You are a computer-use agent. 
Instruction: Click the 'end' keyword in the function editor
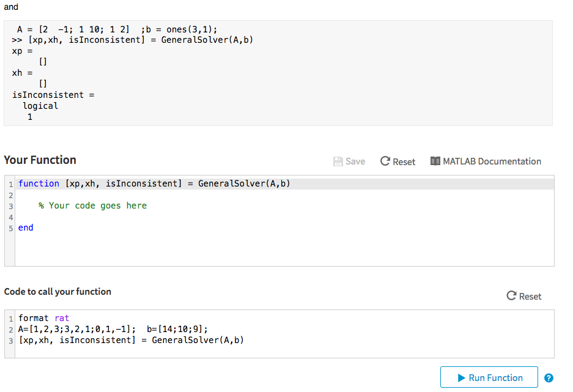coord(26,227)
